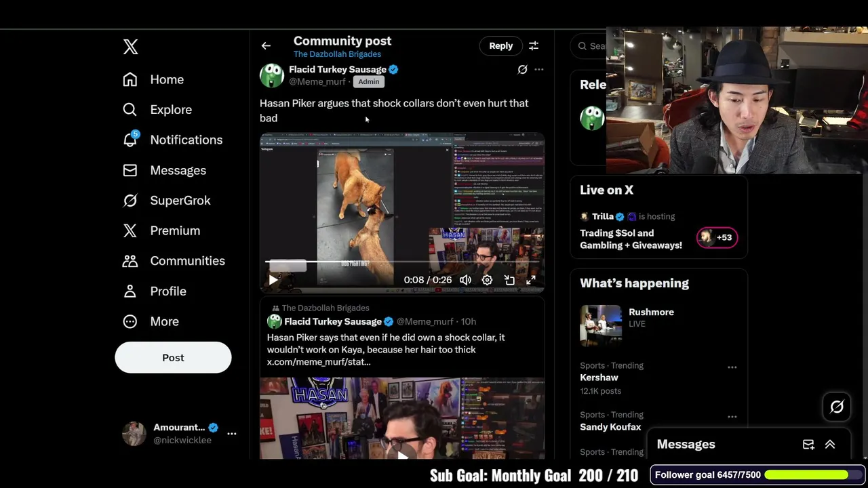Viewport: 868px width, 488px height.
Task: Open reply sorting options icon
Action: click(534, 45)
